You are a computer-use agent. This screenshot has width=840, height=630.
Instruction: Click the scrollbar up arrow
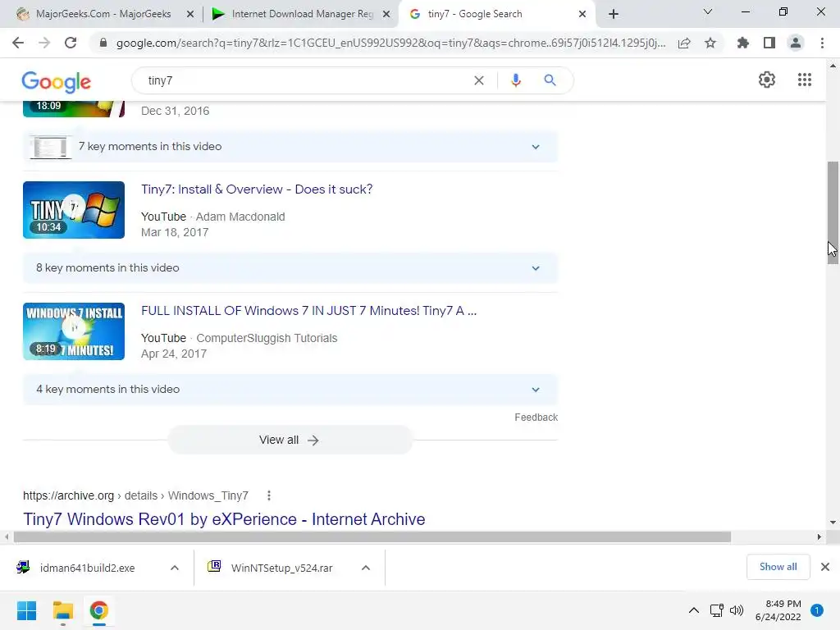tap(833, 66)
